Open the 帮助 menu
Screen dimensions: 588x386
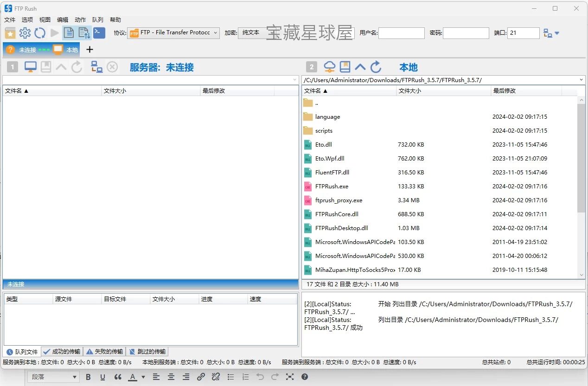(115, 20)
